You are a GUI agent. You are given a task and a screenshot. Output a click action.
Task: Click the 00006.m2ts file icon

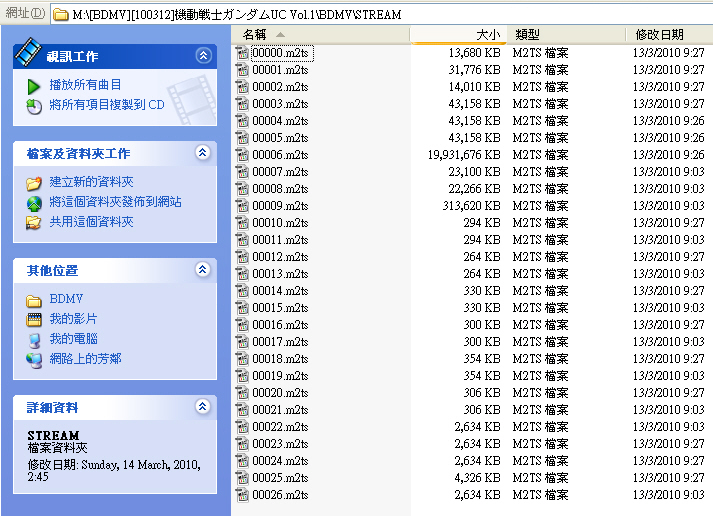pyautogui.click(x=242, y=155)
